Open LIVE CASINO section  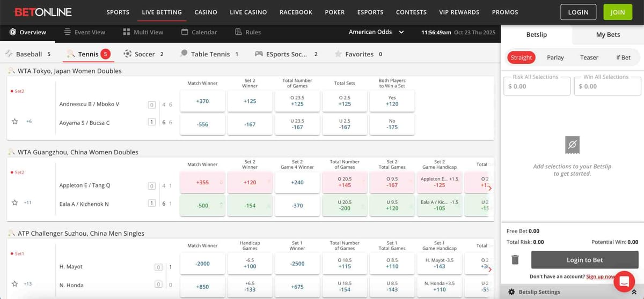click(248, 12)
